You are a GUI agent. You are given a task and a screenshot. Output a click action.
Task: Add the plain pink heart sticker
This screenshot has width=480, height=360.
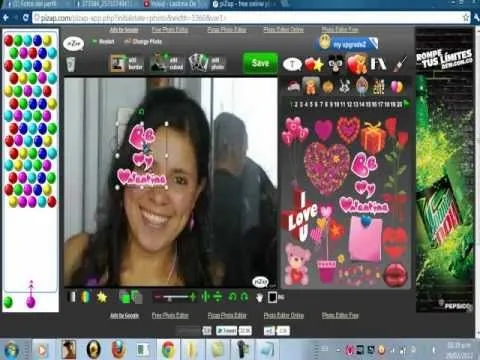323,130
